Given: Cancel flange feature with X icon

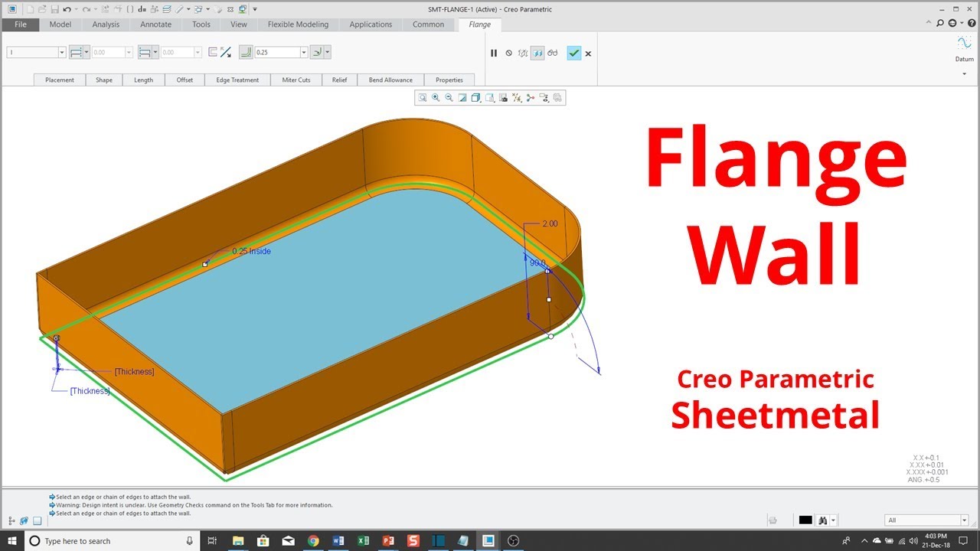Looking at the screenshot, I should point(588,54).
